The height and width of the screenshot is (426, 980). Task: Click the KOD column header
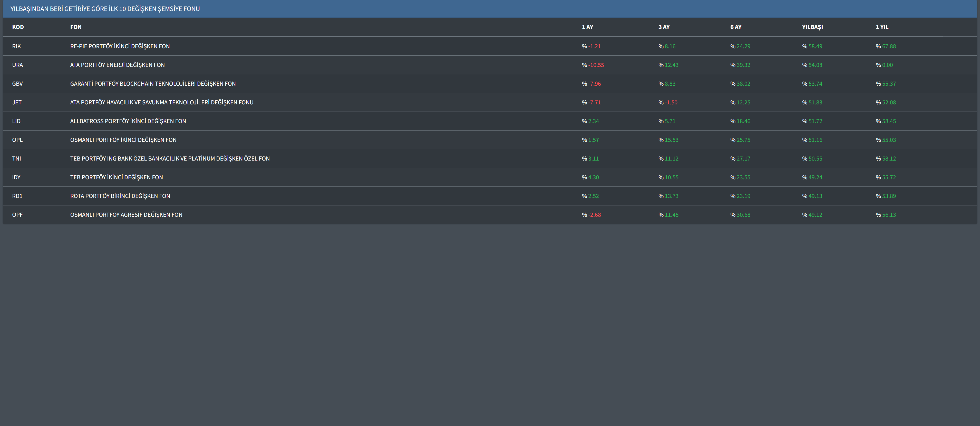point(18,27)
